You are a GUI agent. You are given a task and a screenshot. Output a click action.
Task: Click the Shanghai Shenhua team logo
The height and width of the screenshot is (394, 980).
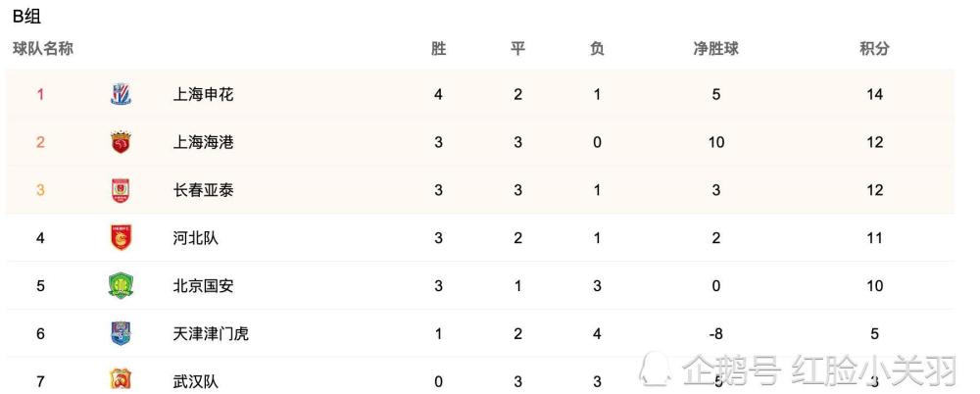click(x=121, y=94)
